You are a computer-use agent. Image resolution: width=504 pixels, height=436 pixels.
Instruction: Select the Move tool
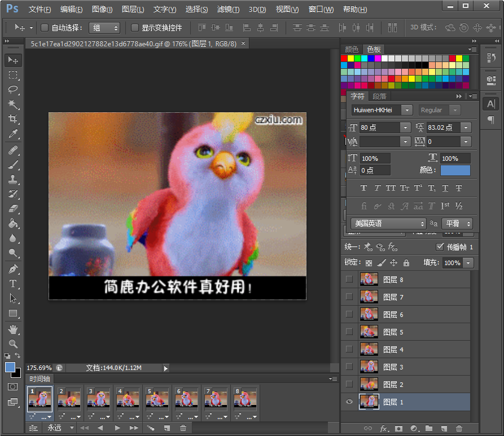(x=12, y=60)
